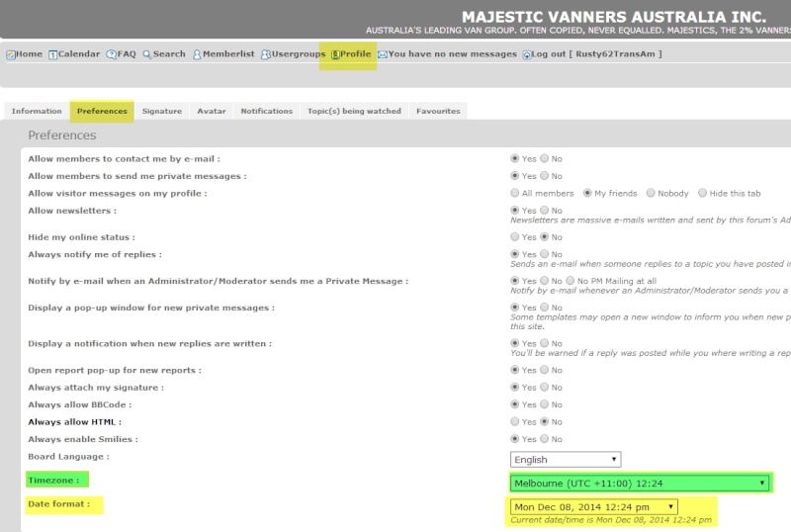Viewport: 791px width, 532px height.
Task: Click the Search magnifier icon
Action: coord(146,54)
